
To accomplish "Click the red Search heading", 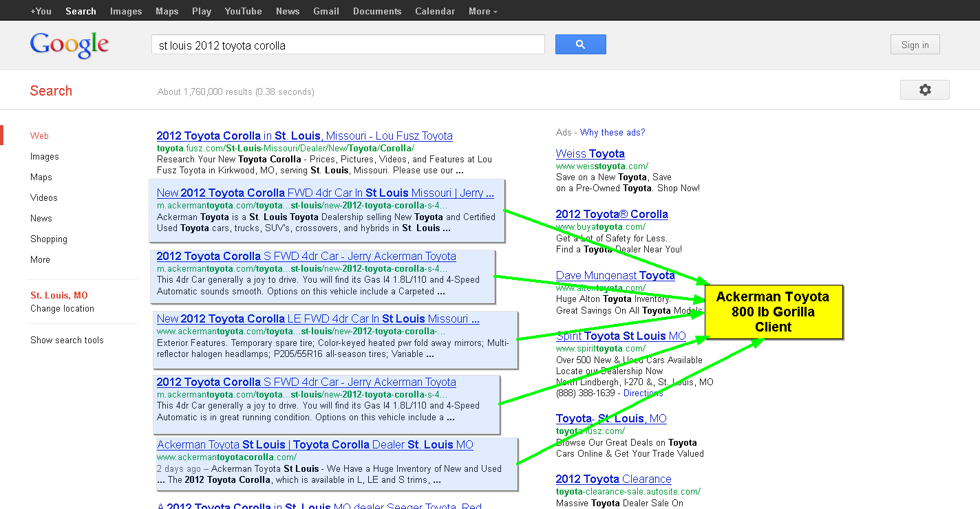I will (x=51, y=91).
